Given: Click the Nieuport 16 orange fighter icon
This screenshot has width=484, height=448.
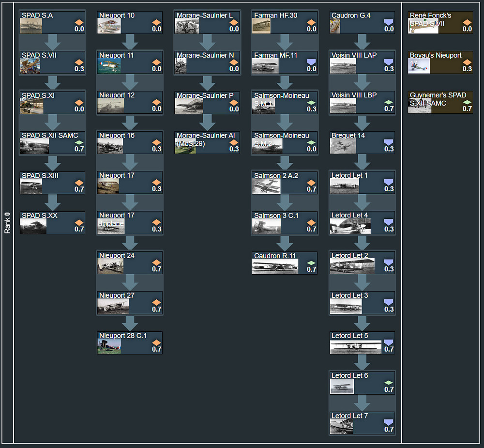Looking at the screenshot, I should click(156, 142).
